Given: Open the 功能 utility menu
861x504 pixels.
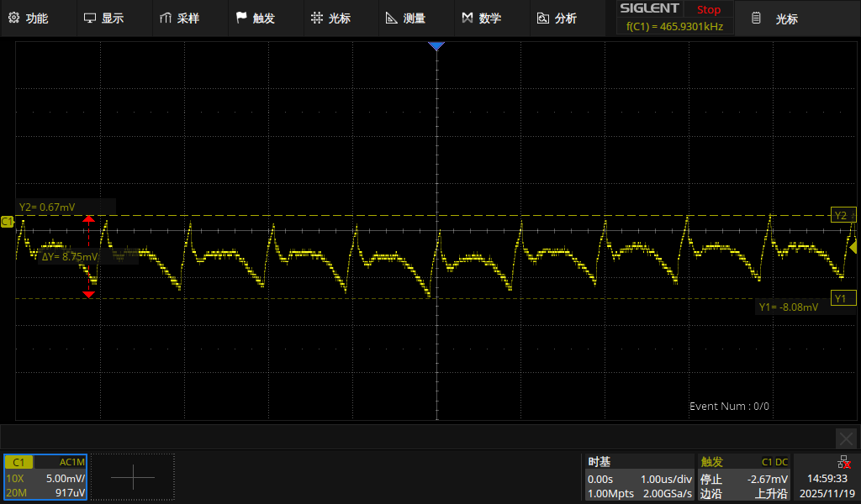Looking at the screenshot, I should [x=29, y=18].
